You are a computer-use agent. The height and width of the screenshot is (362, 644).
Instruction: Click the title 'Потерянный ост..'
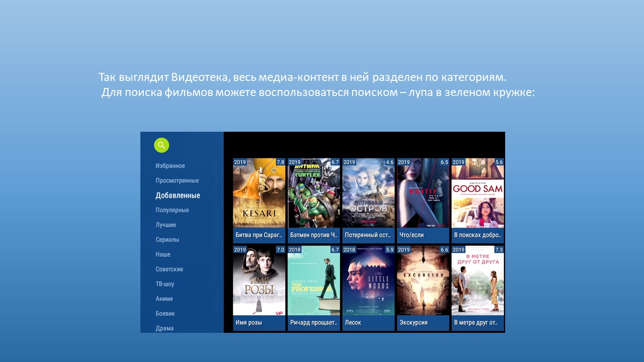pyautogui.click(x=368, y=235)
